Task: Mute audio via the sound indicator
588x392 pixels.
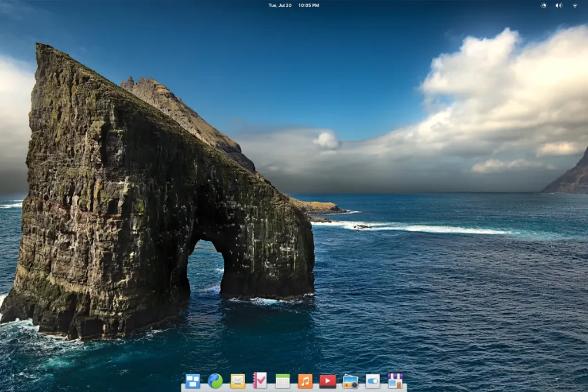Action: coord(559,5)
